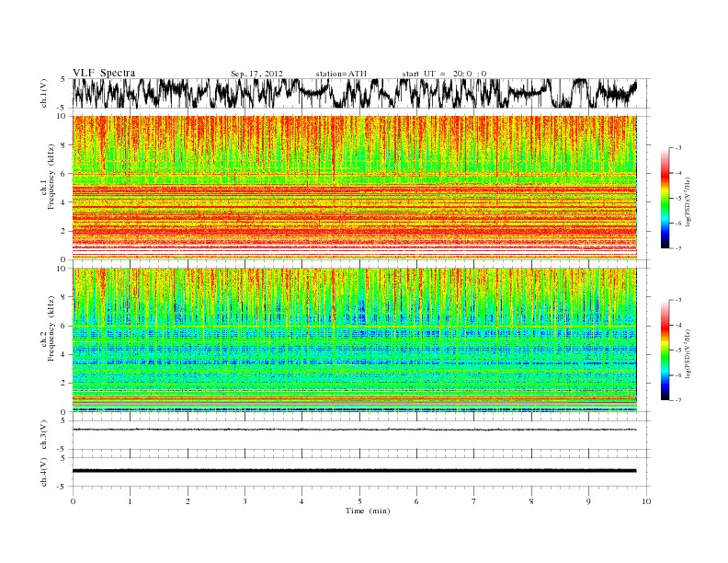Click the ch.1(V) waveform plot at top
The width and height of the screenshot is (728, 563).
[361, 93]
